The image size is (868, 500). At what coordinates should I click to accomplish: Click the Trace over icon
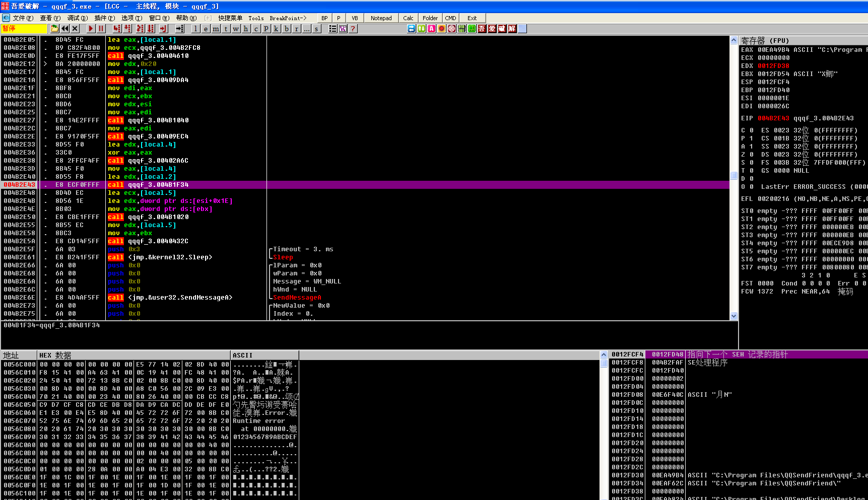[151, 29]
